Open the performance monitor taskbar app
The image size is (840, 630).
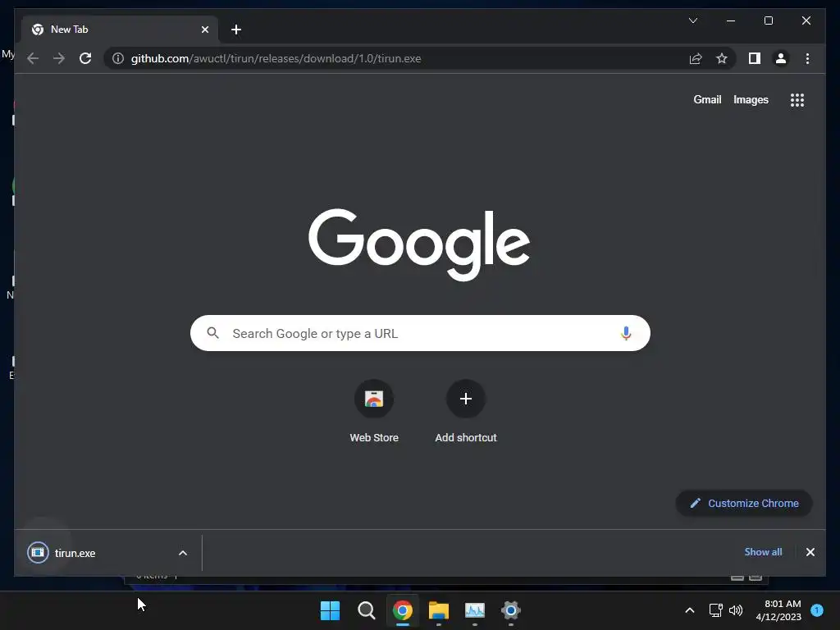(475, 610)
